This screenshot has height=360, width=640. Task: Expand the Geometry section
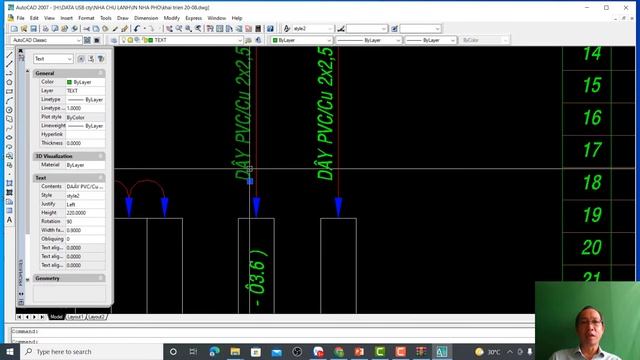point(100,278)
